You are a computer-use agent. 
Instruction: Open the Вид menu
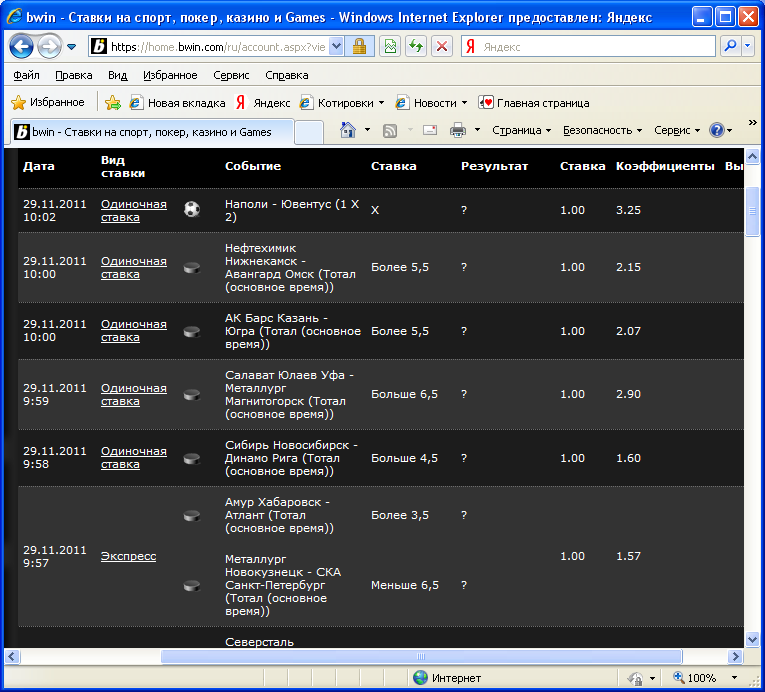pyautogui.click(x=118, y=75)
